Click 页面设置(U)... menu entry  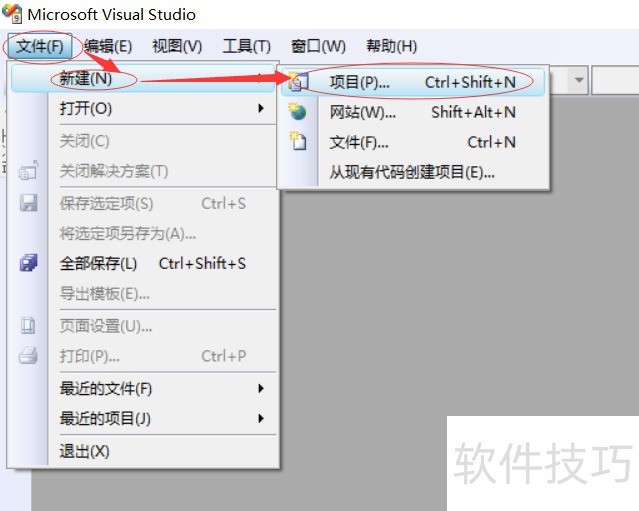point(143,326)
